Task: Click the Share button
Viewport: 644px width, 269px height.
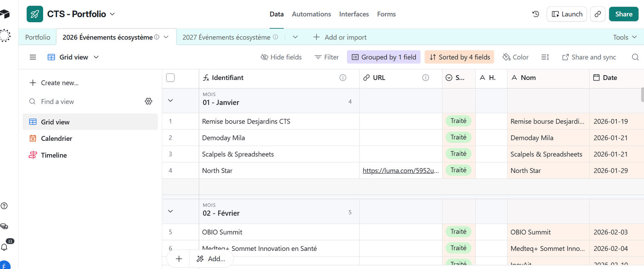Action: coord(623,14)
